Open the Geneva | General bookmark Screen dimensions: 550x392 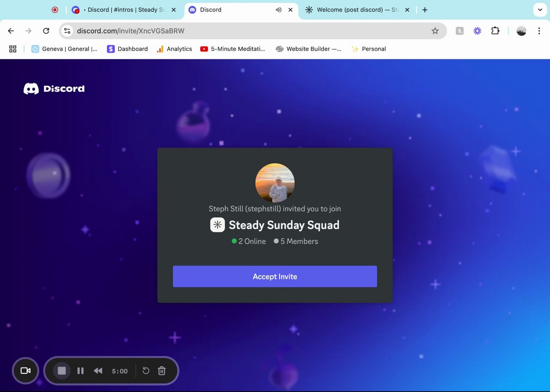click(x=64, y=49)
